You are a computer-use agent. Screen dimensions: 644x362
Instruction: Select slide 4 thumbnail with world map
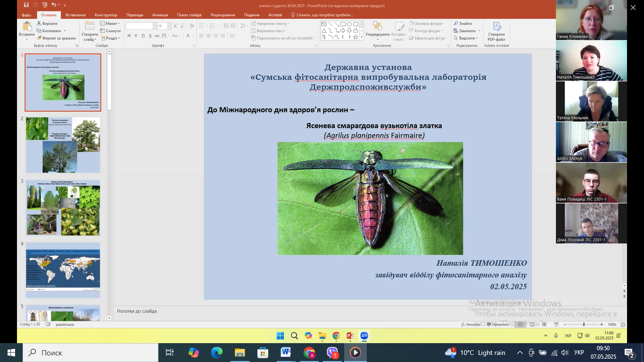(63, 270)
